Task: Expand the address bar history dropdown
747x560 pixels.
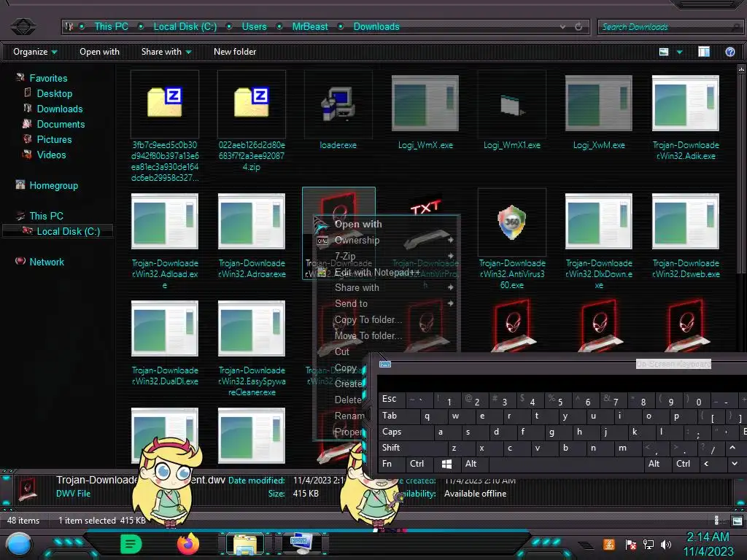Action: click(x=562, y=27)
